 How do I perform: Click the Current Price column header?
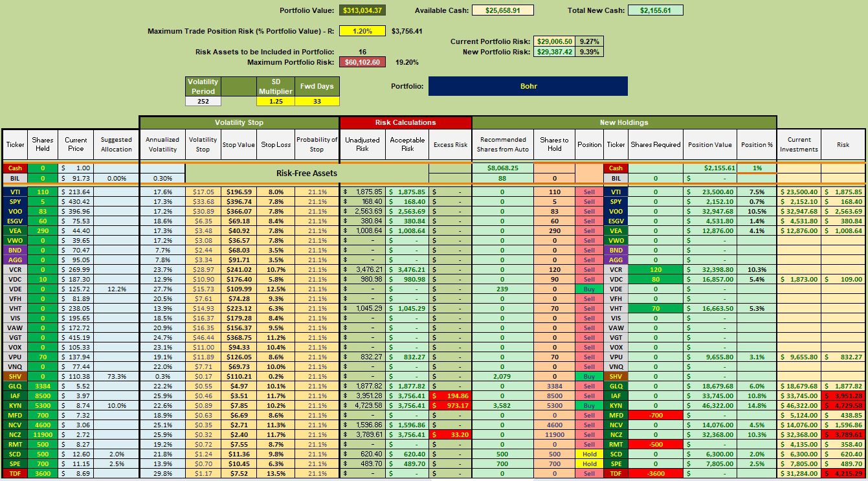coord(76,144)
